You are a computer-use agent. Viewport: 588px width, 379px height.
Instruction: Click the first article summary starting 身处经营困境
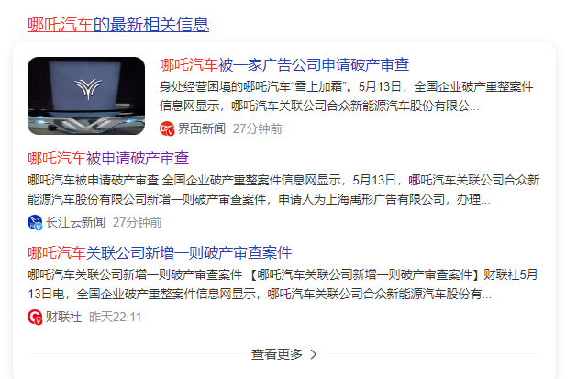pos(347,96)
